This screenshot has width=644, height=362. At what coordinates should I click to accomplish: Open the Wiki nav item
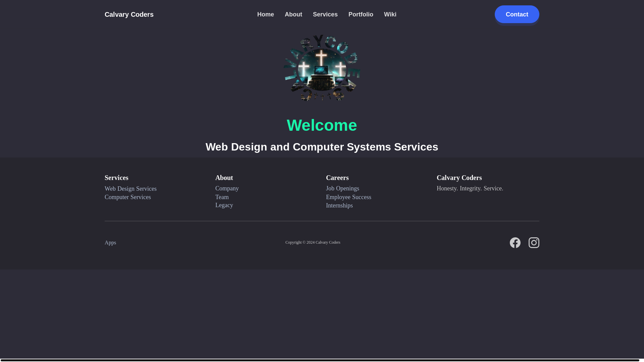click(x=390, y=14)
